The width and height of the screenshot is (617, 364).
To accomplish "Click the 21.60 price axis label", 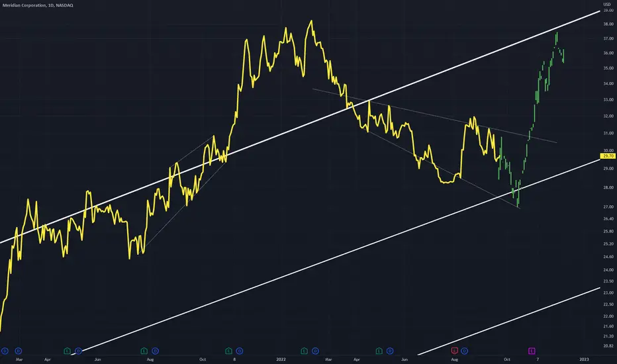I will click(608, 326).
